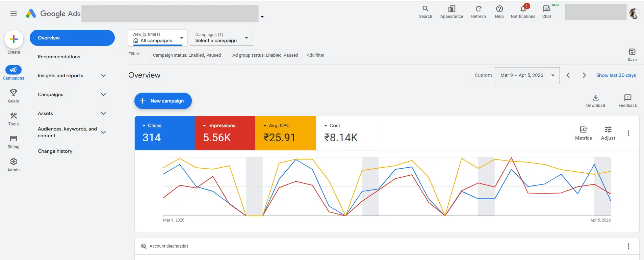Open Account diagnostics more options
644x260 pixels.
click(x=628, y=246)
